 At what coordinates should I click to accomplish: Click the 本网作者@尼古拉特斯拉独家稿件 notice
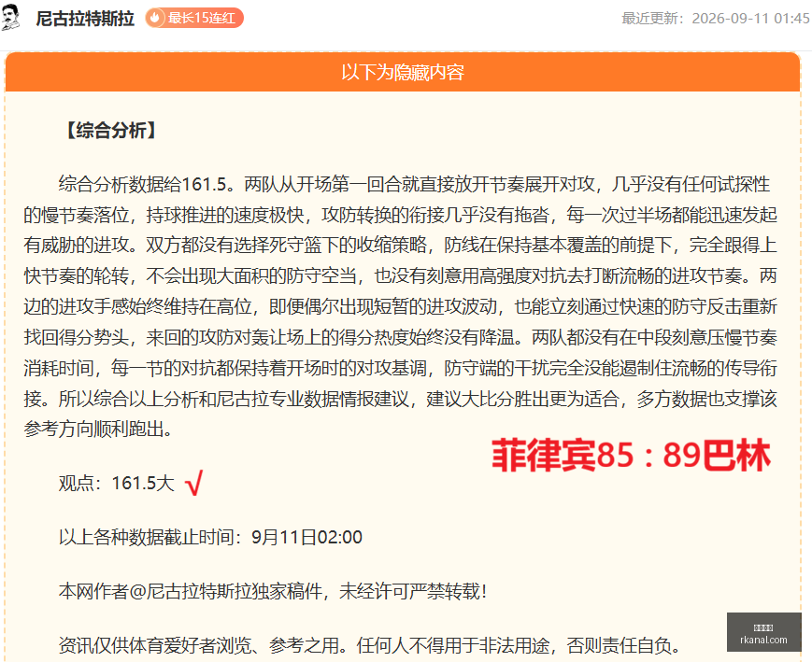(x=273, y=591)
